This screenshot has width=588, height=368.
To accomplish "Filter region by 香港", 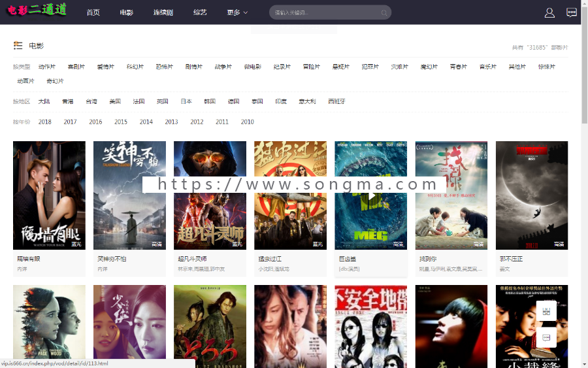I will 67,102.
